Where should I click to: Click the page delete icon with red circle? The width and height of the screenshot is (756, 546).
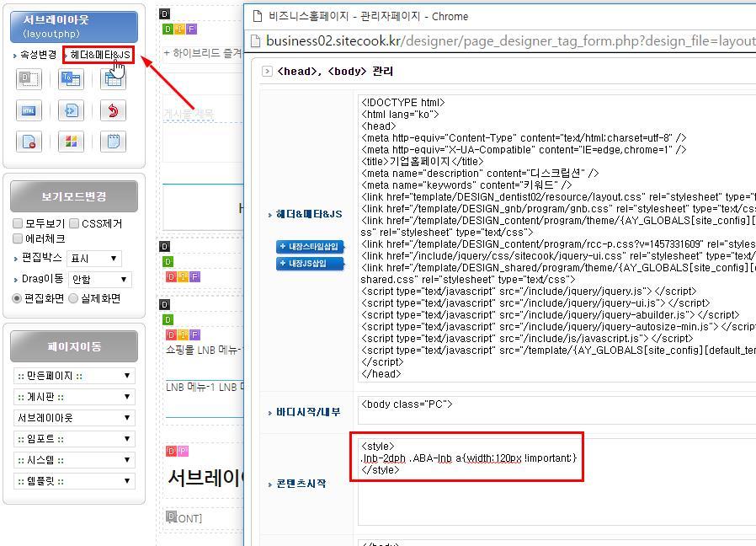pos(29,142)
